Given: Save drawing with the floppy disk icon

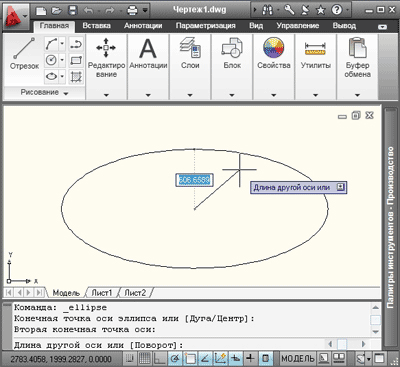Looking at the screenshot, I should coord(72,11).
